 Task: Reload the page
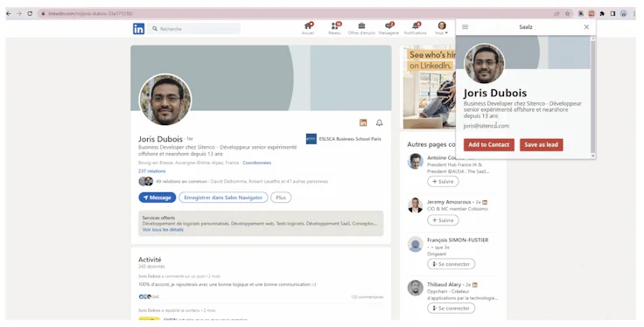pos(30,13)
